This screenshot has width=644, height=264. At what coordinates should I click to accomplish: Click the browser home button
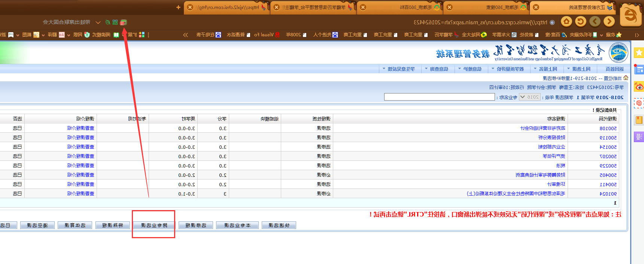coord(566,22)
